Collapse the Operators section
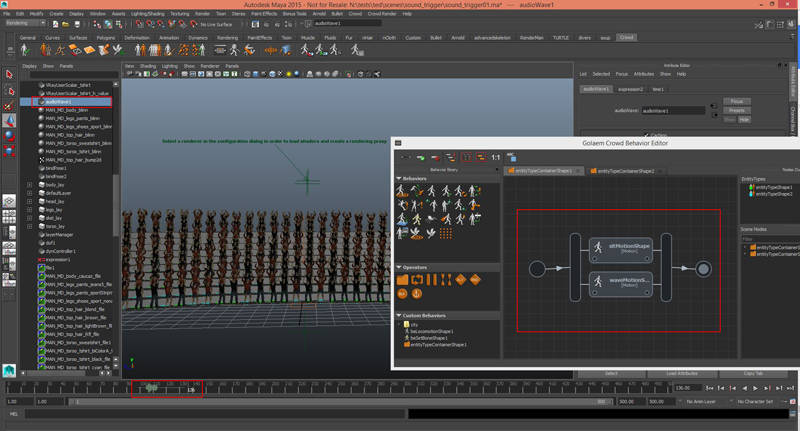The image size is (800, 431). 399,268
